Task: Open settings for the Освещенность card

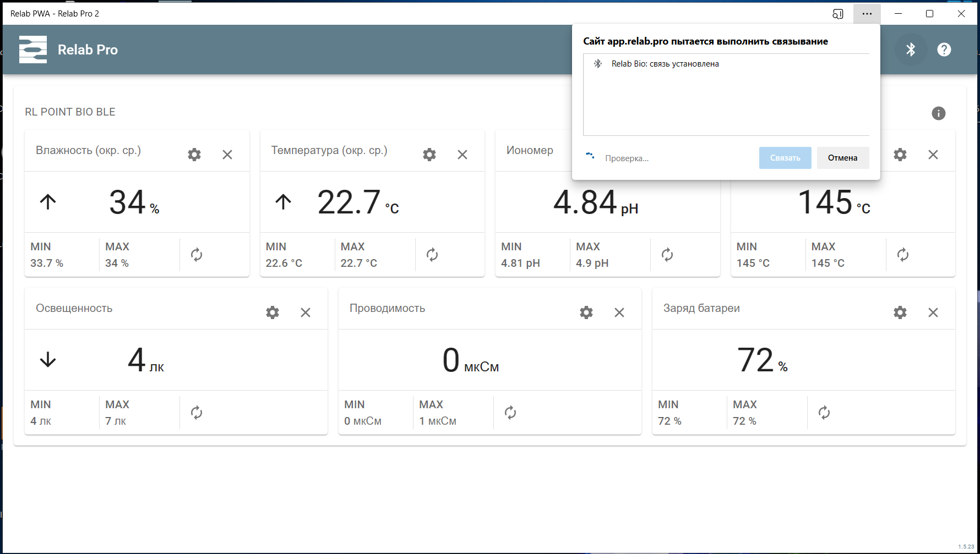Action: pos(273,312)
